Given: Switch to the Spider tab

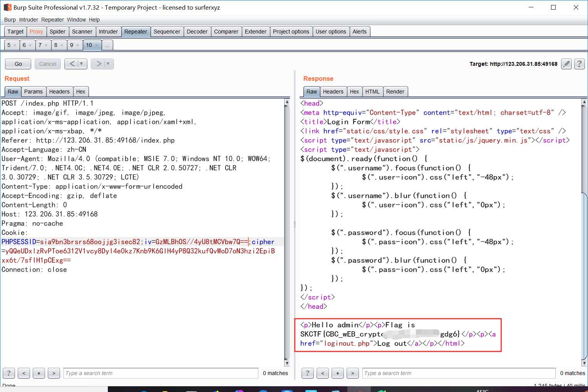Looking at the screenshot, I should tap(57, 32).
